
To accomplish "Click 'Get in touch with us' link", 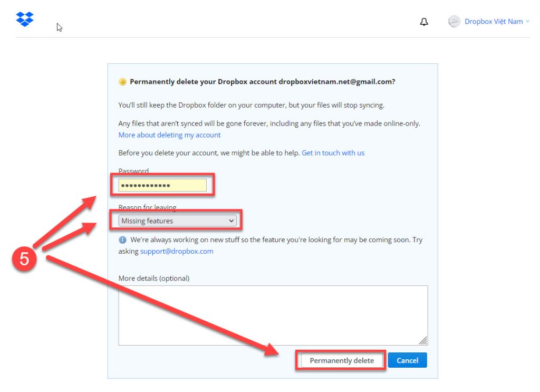I will pos(333,153).
